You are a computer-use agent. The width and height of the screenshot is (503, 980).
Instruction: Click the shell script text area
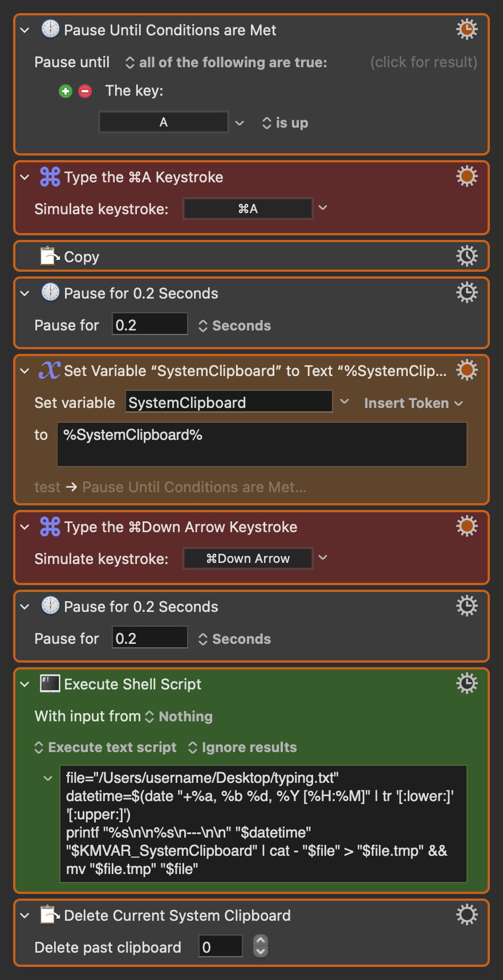click(x=262, y=823)
